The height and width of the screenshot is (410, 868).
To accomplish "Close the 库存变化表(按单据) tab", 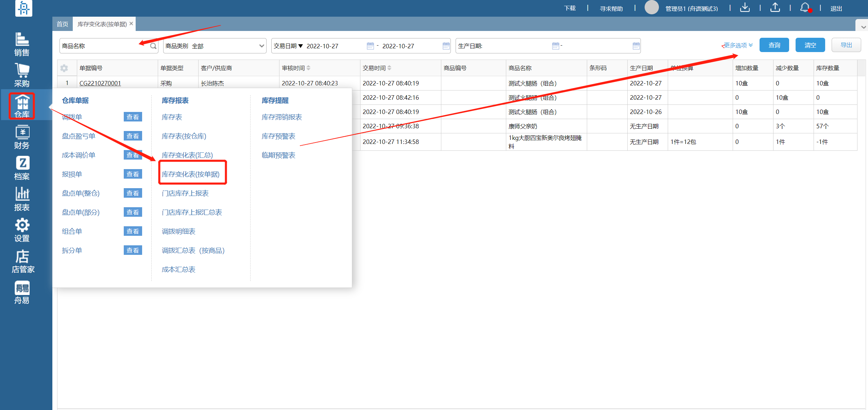I will [131, 23].
